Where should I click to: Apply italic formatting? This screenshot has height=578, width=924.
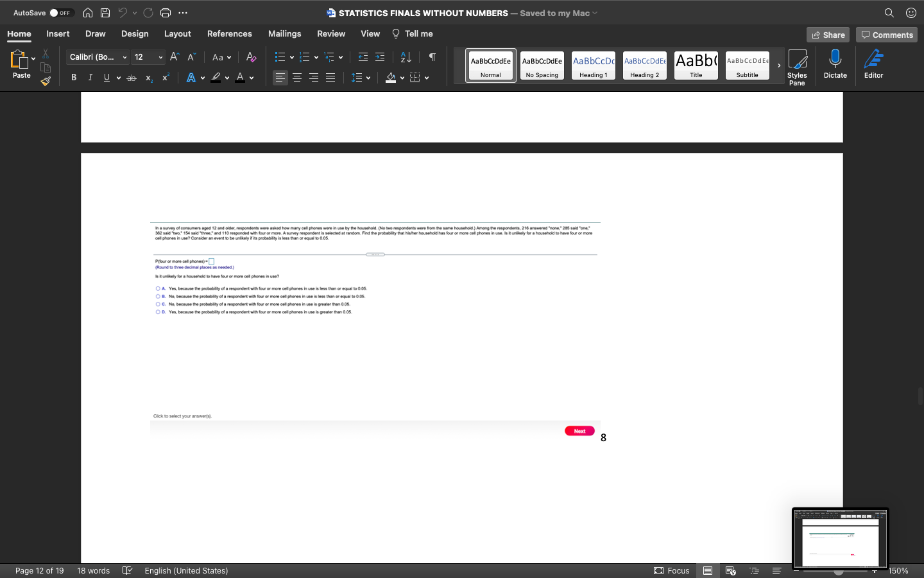90,77
